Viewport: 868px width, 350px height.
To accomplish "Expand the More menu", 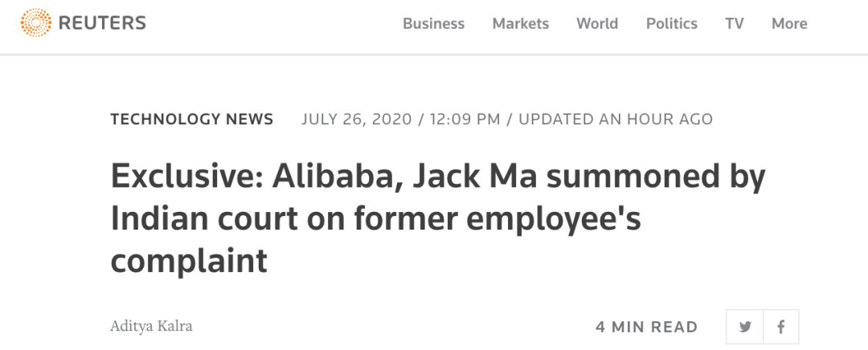I will tap(788, 23).
